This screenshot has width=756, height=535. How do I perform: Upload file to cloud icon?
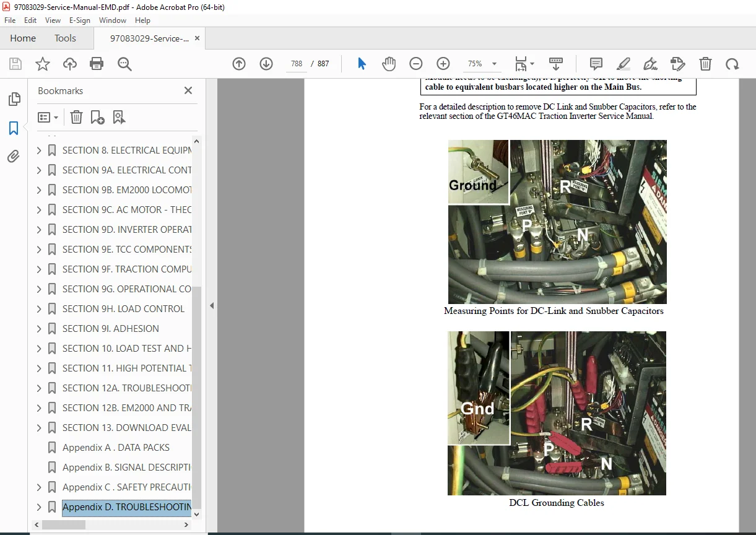[x=70, y=64]
